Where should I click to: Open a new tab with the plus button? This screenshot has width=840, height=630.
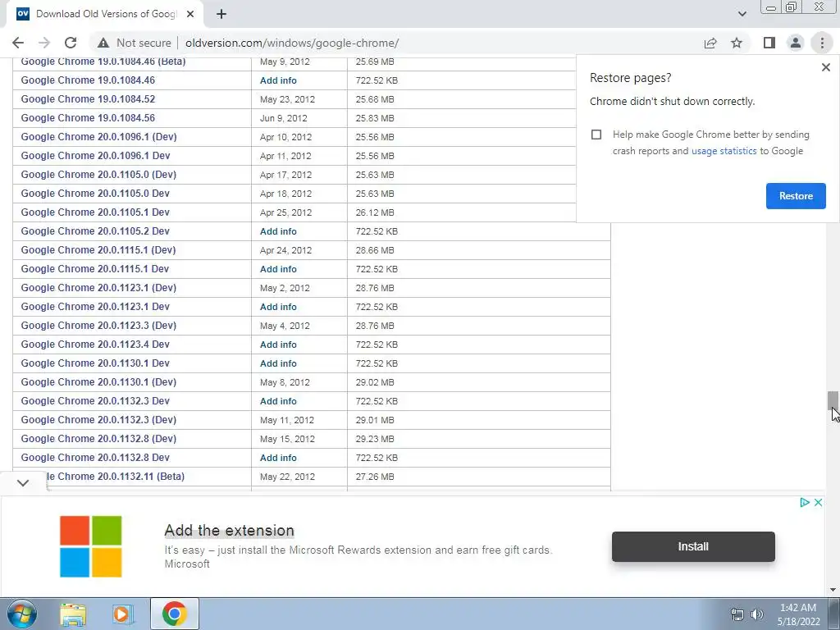point(221,14)
